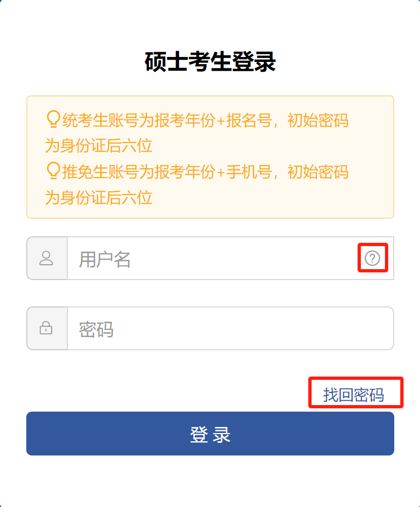The height and width of the screenshot is (507, 420).
Task: Click the last line of the yellow notice
Action: tap(99, 197)
